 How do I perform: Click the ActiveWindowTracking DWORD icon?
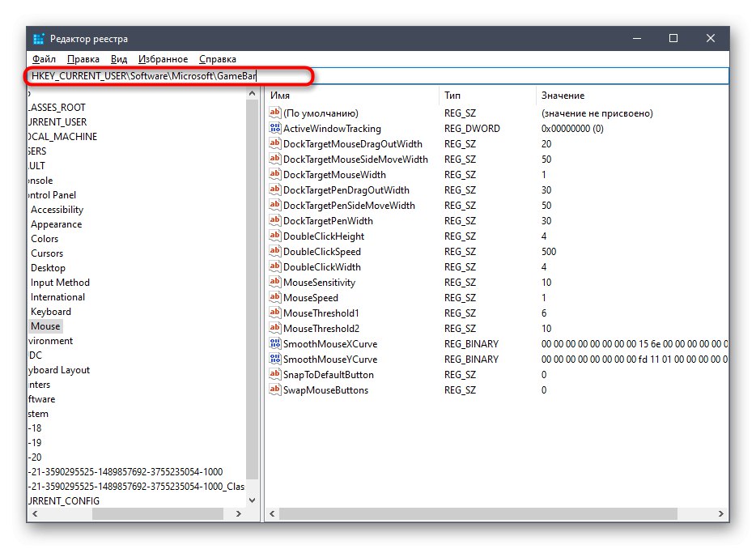click(275, 128)
